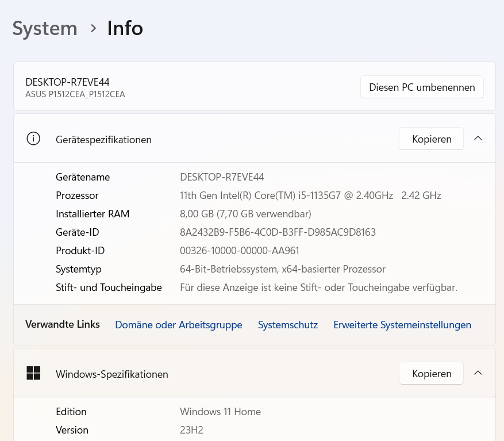Click the breadcrumb arrow between System and Info

[x=93, y=28]
